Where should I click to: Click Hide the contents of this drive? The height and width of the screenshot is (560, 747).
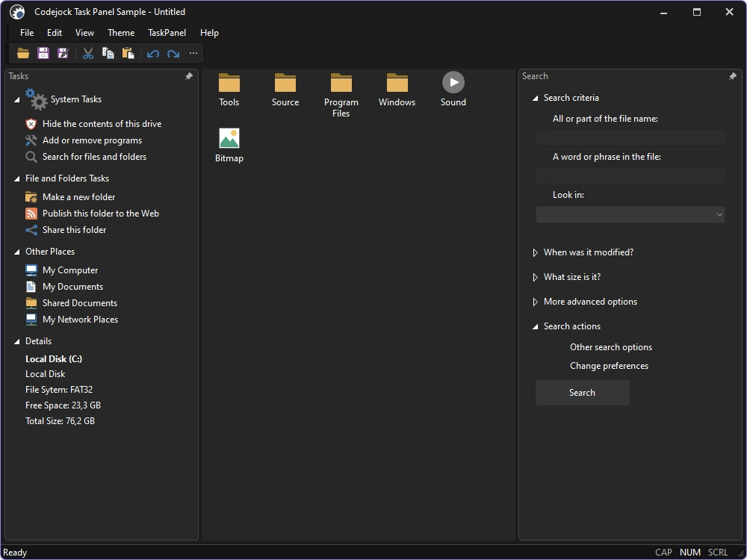click(x=102, y=124)
